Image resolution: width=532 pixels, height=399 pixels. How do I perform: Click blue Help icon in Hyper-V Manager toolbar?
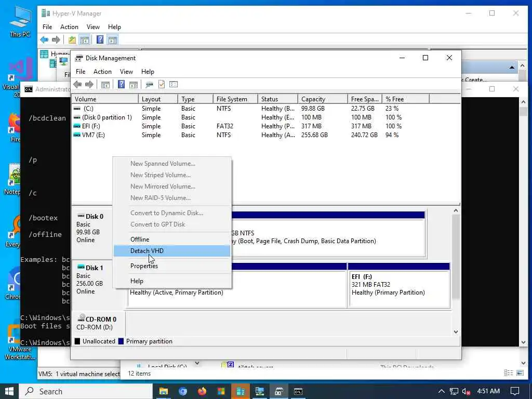click(x=100, y=39)
